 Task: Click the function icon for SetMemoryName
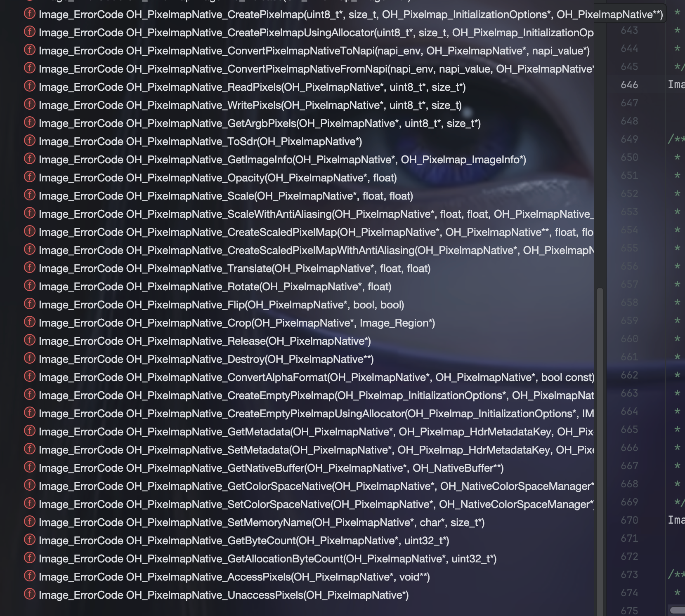coord(30,522)
